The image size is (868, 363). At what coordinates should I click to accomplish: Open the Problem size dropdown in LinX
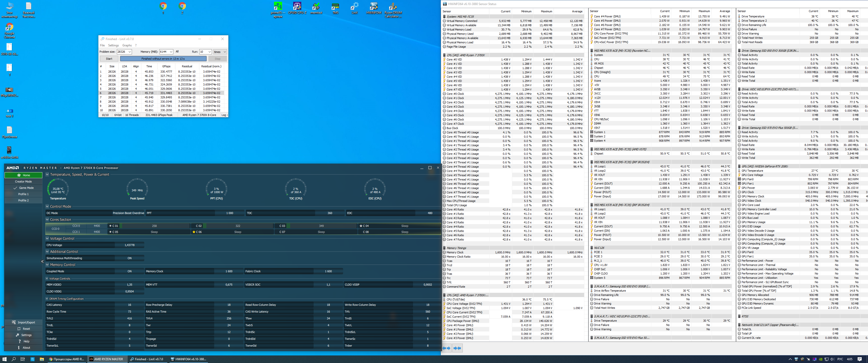[129, 52]
